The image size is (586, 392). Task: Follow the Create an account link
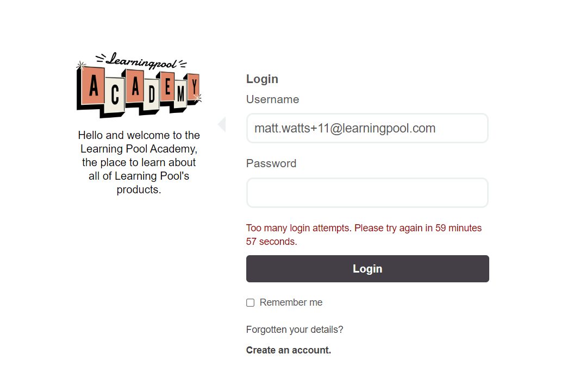click(289, 350)
